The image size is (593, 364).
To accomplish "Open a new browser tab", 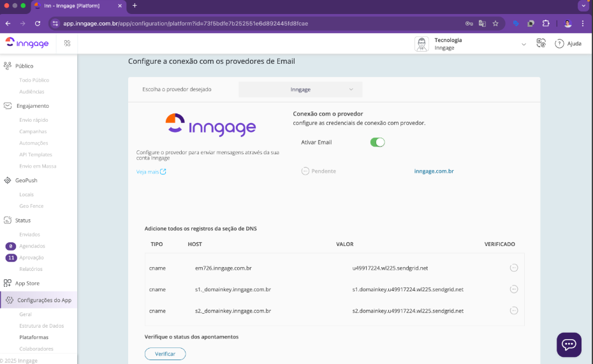I will click(x=135, y=6).
